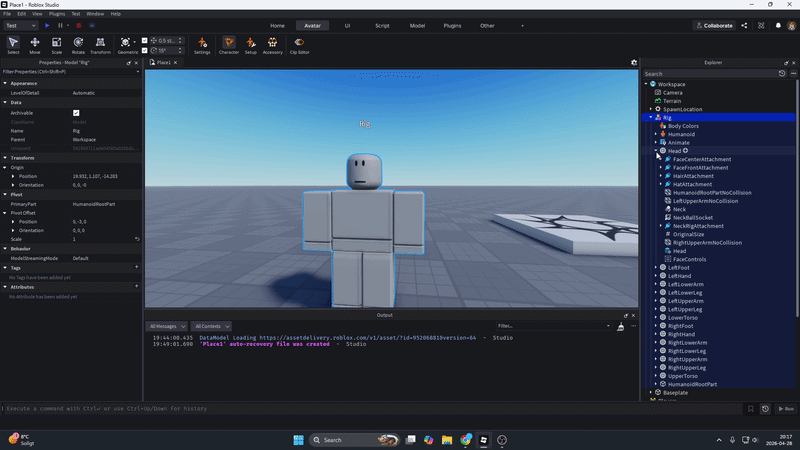This screenshot has height=450, width=800.
Task: Open notifications bell
Action: [x=778, y=26]
